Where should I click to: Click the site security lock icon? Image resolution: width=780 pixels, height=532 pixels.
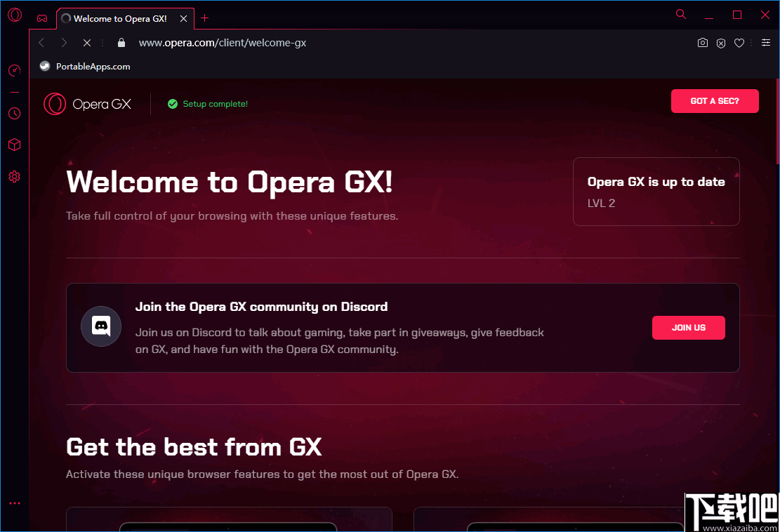pyautogui.click(x=121, y=43)
